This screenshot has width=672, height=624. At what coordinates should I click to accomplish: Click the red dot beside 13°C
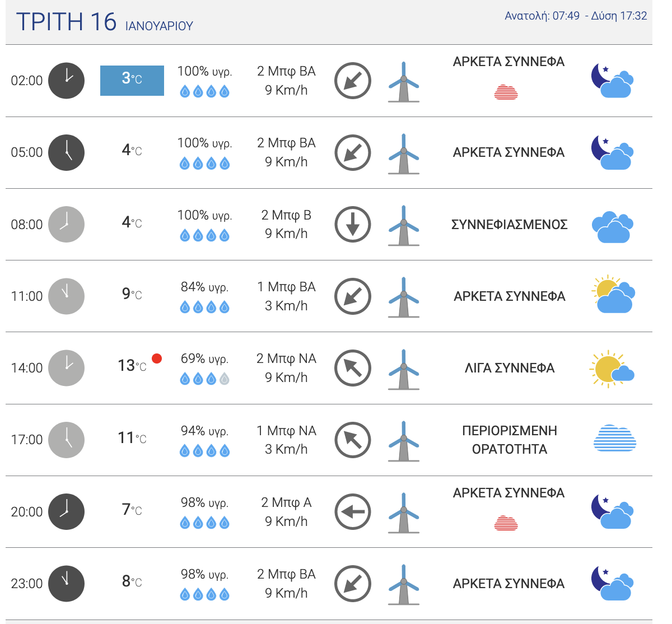pos(157,358)
